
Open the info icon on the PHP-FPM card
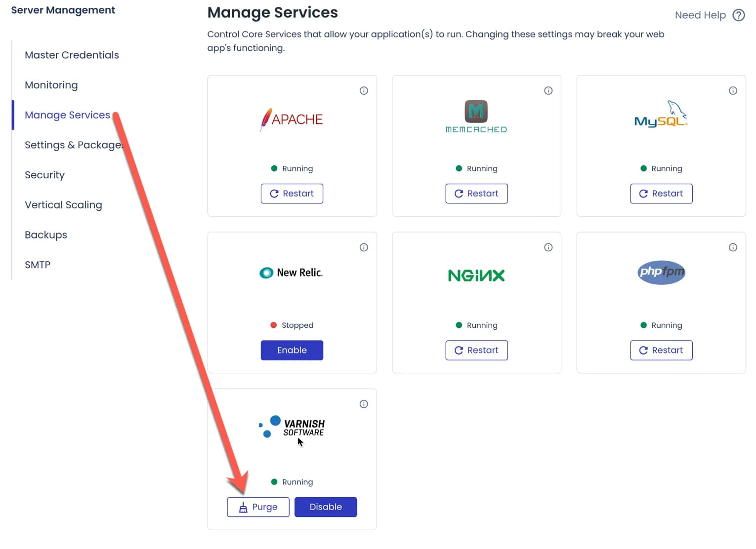733,247
